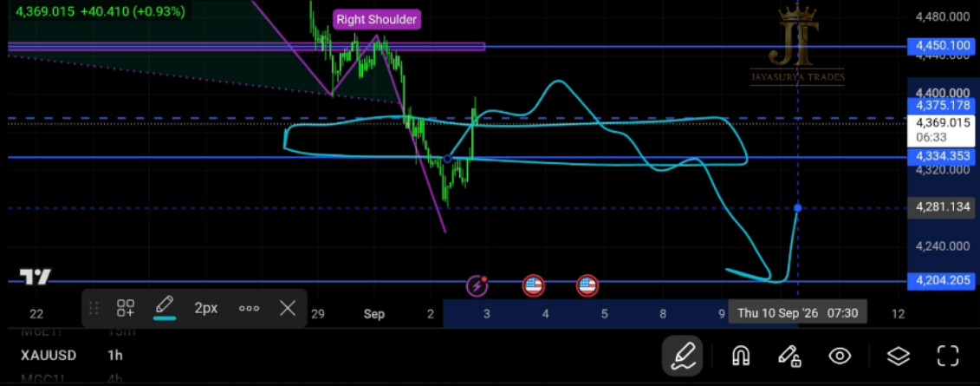
Task: Open the purple lightning event marker
Action: pos(477,286)
